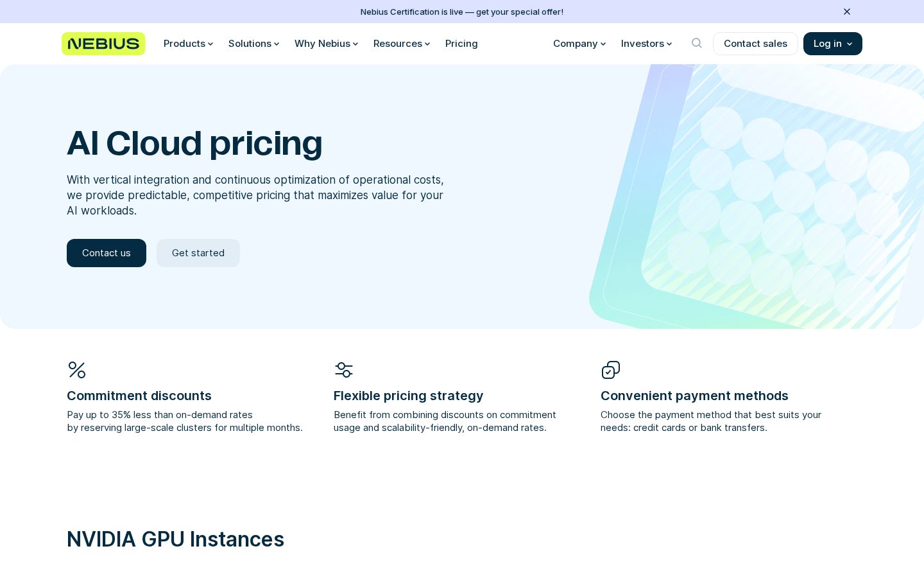Click the text 'needs: credit cards or bank transfers.'
The image size is (924, 578).
pyautogui.click(x=684, y=428)
